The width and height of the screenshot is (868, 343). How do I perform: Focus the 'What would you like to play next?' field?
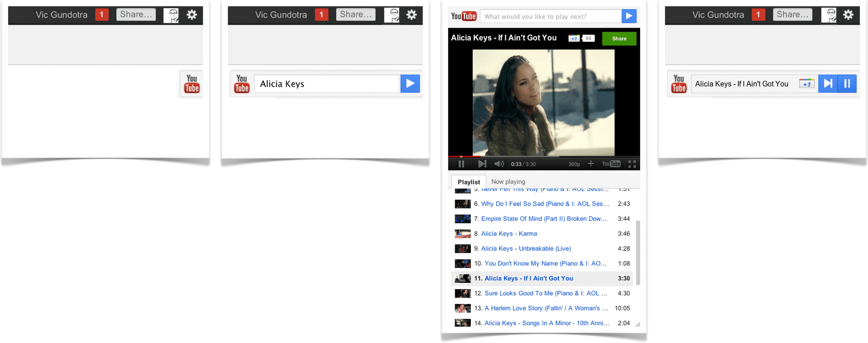pyautogui.click(x=550, y=16)
